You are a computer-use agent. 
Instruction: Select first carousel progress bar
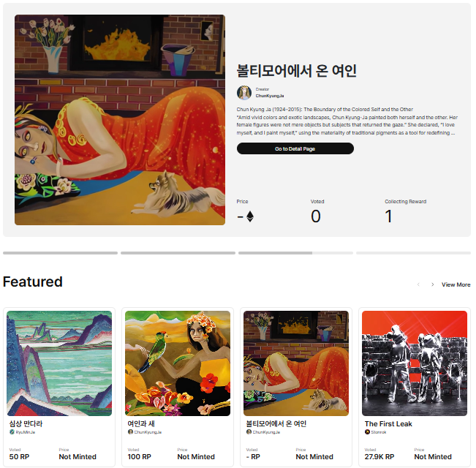[x=60, y=253]
